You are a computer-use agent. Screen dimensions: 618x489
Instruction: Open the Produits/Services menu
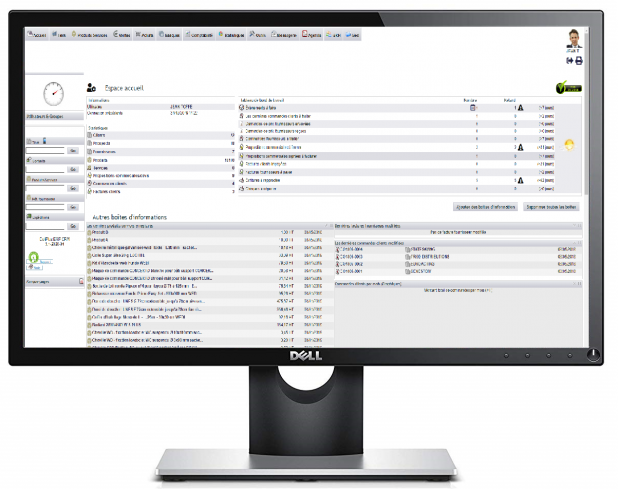[x=89, y=35]
